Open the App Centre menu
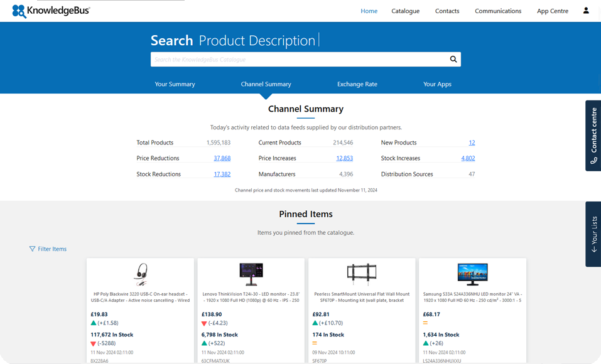601x364 pixels. click(552, 11)
